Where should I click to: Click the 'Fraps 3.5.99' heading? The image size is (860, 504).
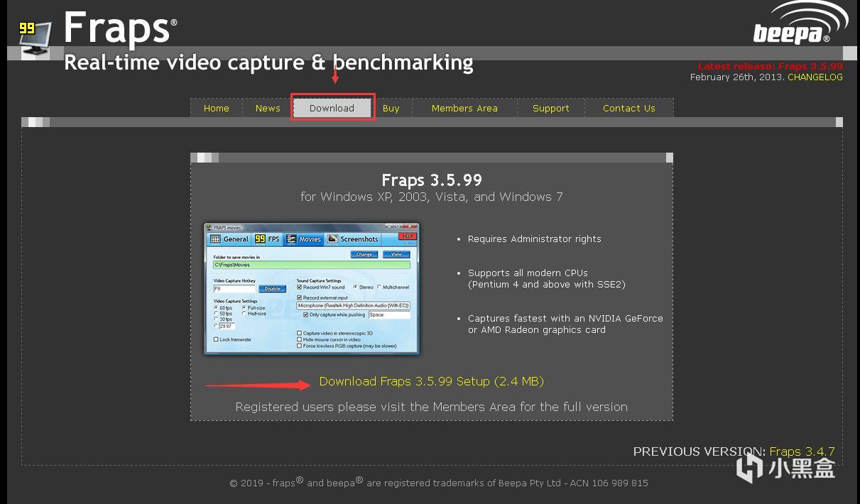click(x=432, y=180)
